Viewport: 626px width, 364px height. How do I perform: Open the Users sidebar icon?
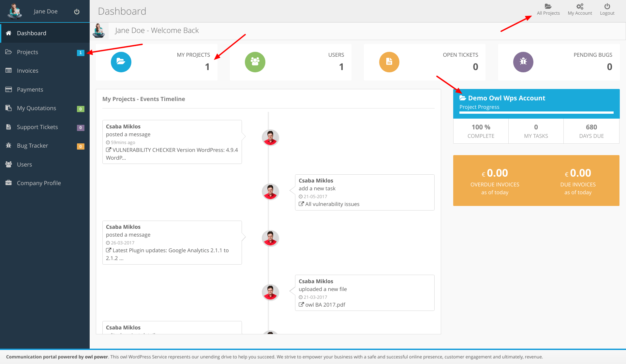click(9, 164)
